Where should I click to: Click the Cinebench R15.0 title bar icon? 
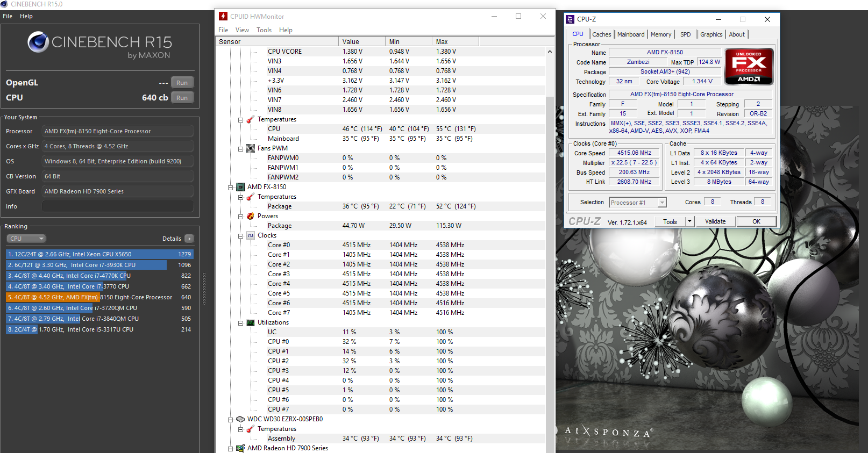pyautogui.click(x=4, y=4)
